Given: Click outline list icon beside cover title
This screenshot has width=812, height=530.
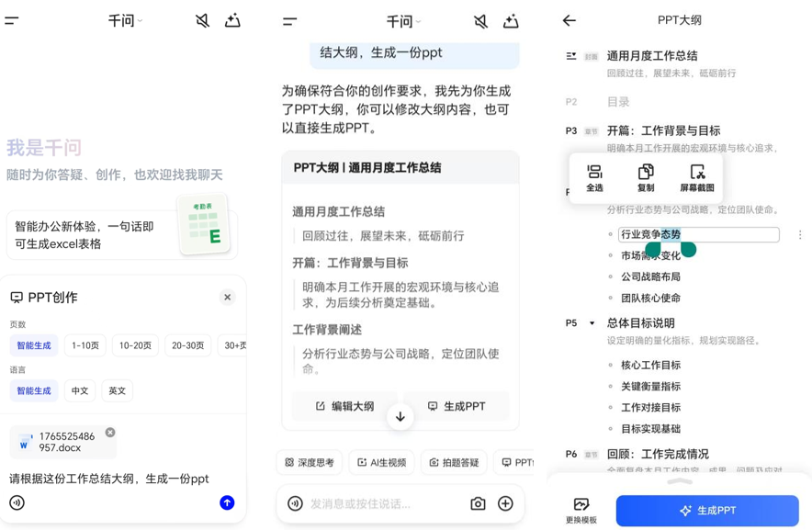Looking at the screenshot, I should click(x=571, y=56).
